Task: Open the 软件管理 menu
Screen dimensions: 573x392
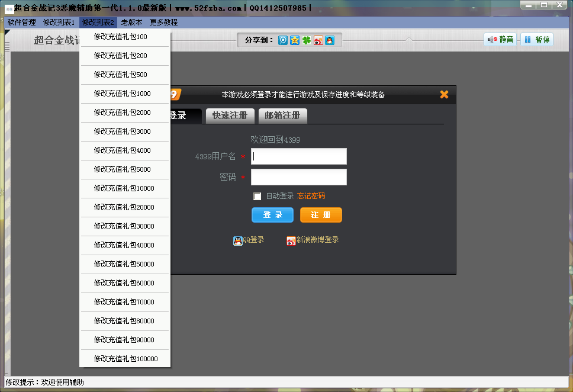Action: [21, 23]
